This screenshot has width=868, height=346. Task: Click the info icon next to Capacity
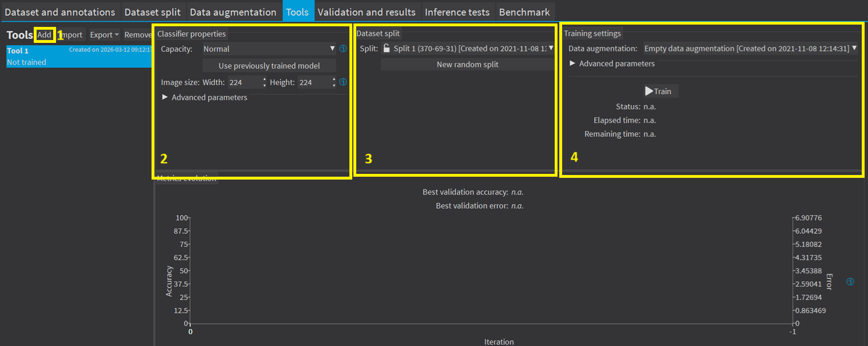(343, 49)
